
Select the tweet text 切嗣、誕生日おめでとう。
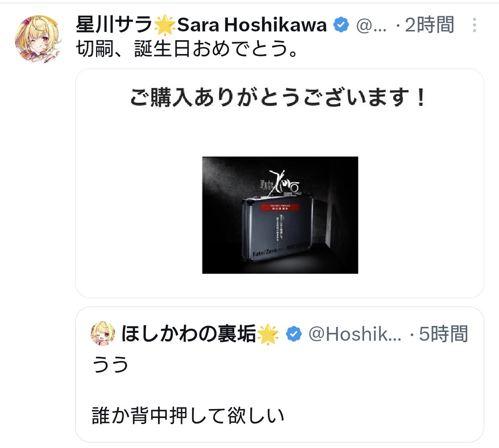coord(187,49)
